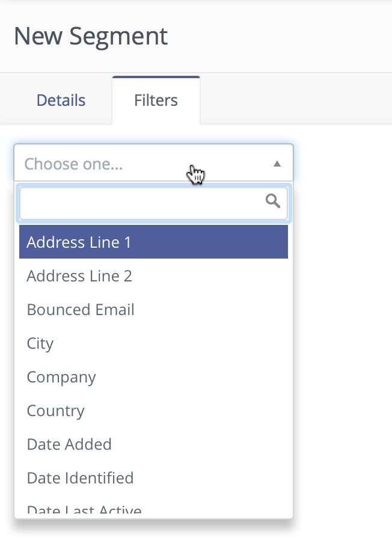
Task: Switch to the Details tab
Action: (61, 100)
